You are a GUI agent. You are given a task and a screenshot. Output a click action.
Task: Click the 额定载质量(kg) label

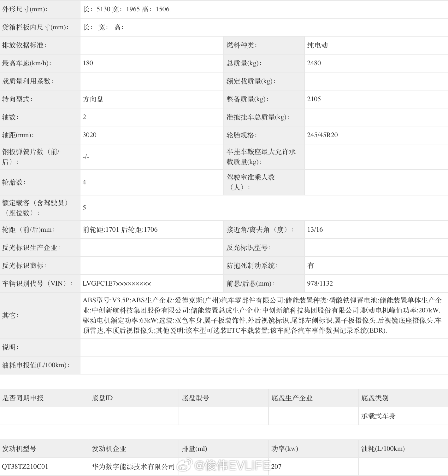click(x=251, y=81)
